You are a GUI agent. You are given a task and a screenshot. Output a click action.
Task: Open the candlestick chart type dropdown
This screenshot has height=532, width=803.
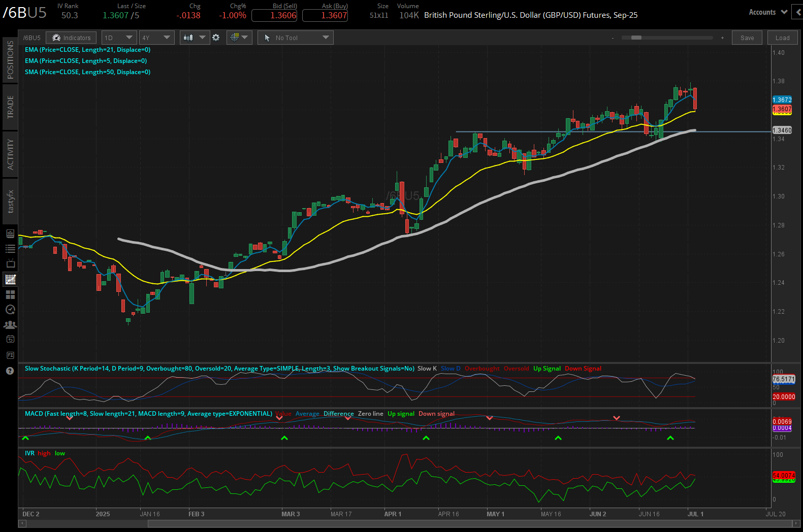(x=195, y=38)
